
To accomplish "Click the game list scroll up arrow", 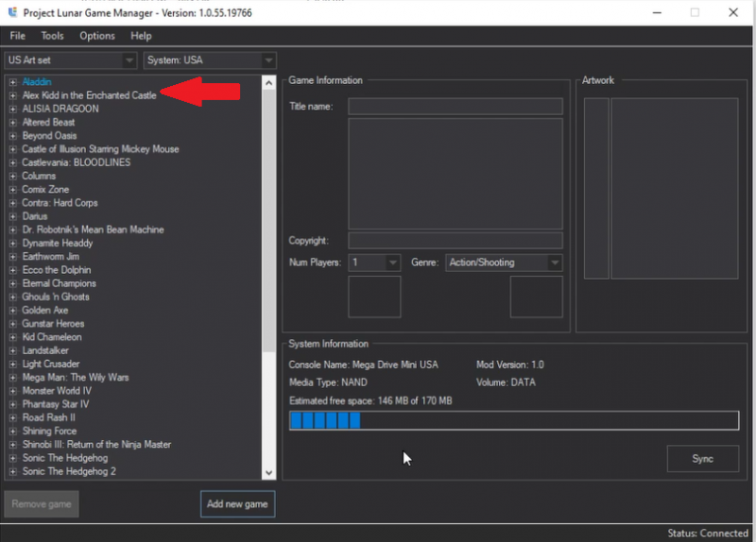I will click(x=269, y=83).
